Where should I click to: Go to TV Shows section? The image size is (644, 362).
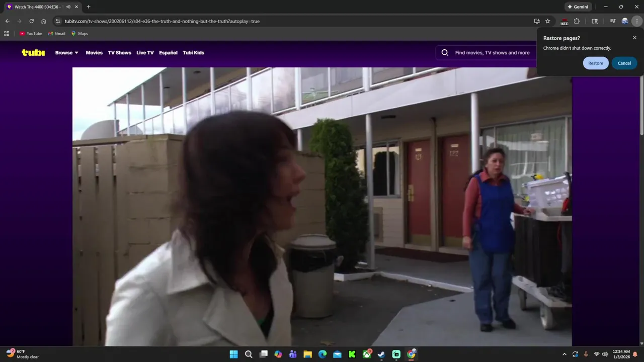119,53
